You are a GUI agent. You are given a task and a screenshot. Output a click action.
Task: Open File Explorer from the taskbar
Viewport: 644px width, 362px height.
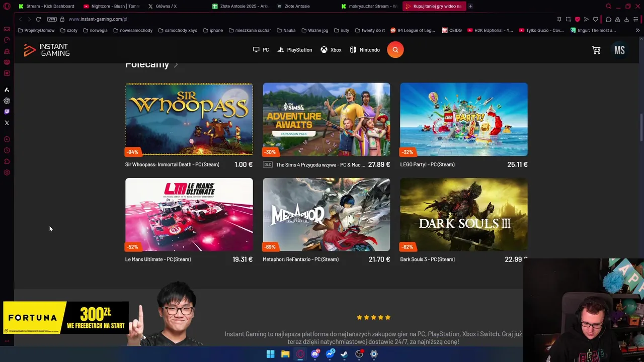[285, 354]
